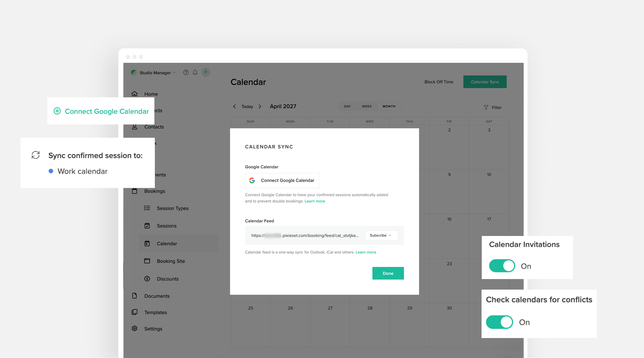The height and width of the screenshot is (358, 644).
Task: Toggle Check calendars for conflicts switch
Action: 499,322
